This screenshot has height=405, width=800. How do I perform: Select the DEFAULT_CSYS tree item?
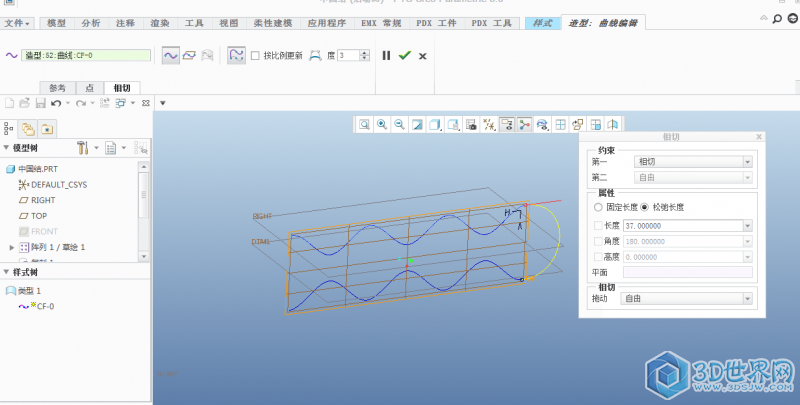tap(53, 185)
